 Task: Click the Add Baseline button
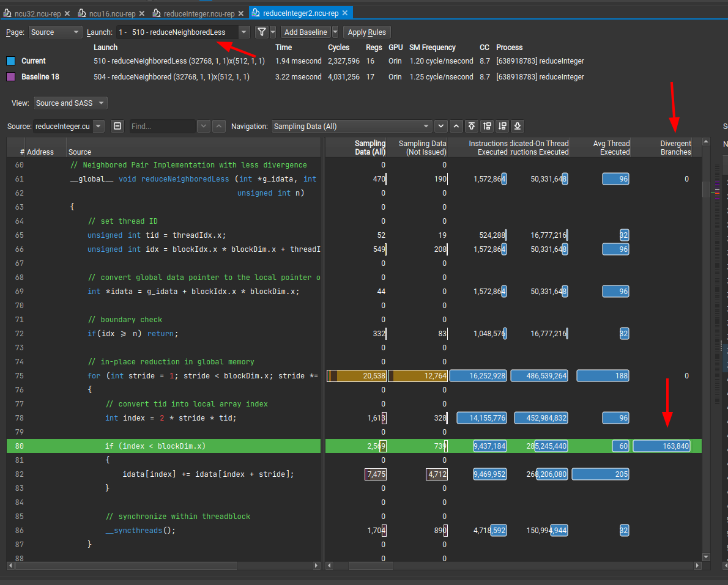(x=306, y=32)
